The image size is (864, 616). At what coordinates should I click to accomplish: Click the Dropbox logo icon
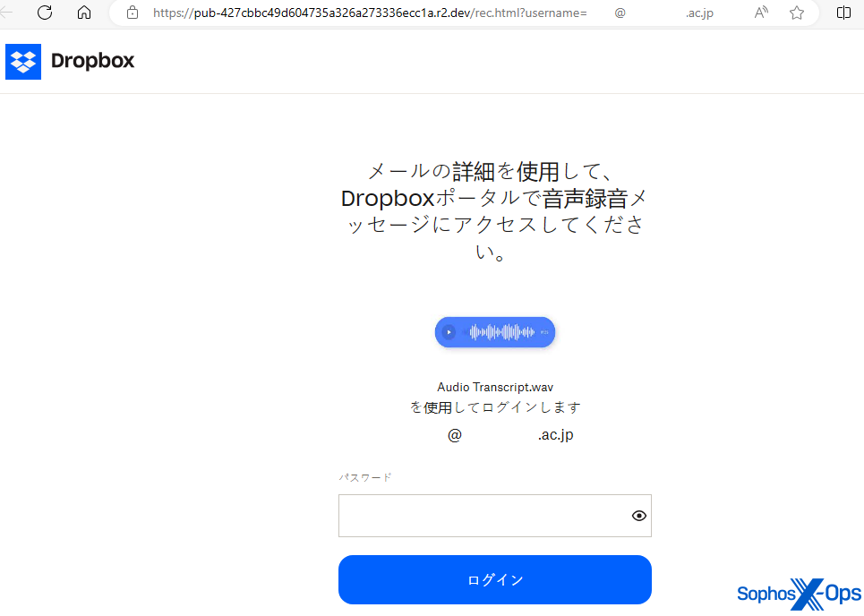click(23, 62)
